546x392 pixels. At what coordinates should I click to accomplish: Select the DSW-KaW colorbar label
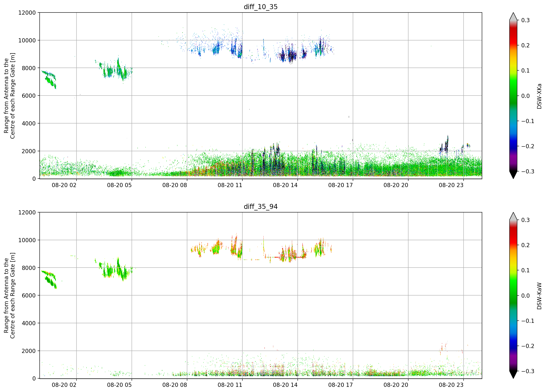(539, 296)
